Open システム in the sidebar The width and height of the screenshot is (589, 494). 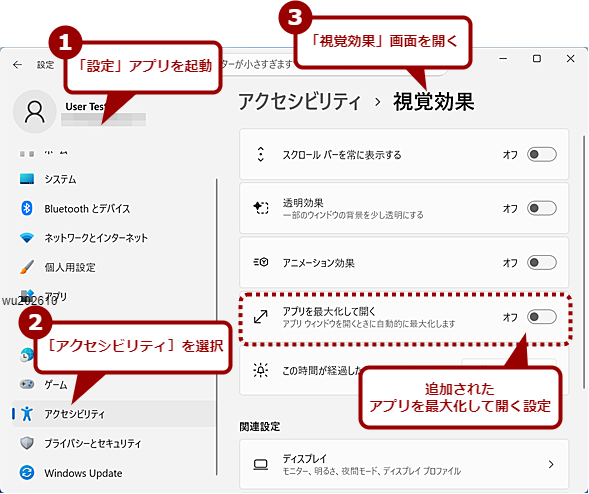pyautogui.click(x=113, y=179)
